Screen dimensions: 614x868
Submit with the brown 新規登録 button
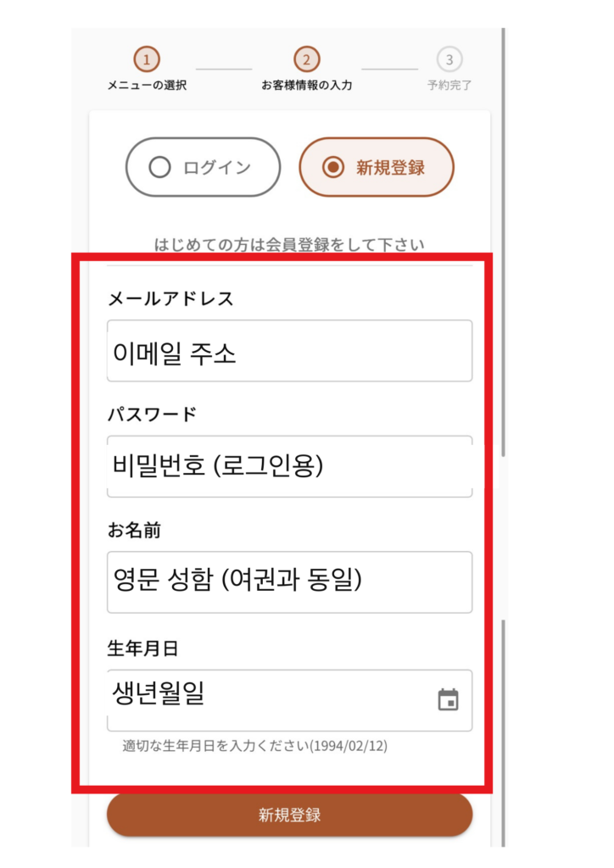pos(289,815)
